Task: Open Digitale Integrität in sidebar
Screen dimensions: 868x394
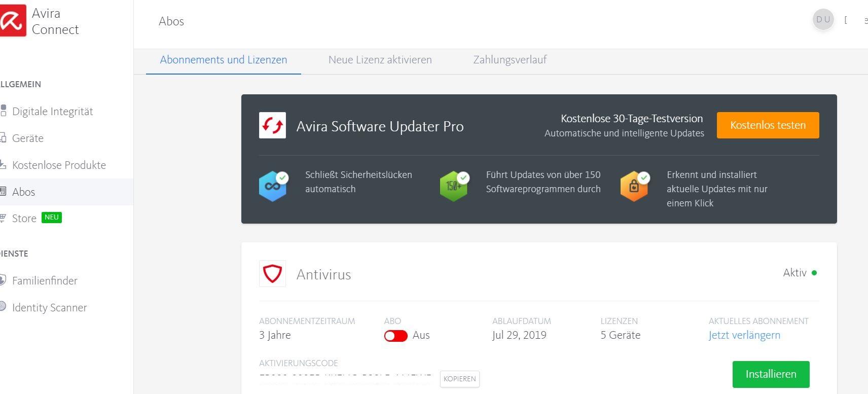Action: [x=52, y=112]
